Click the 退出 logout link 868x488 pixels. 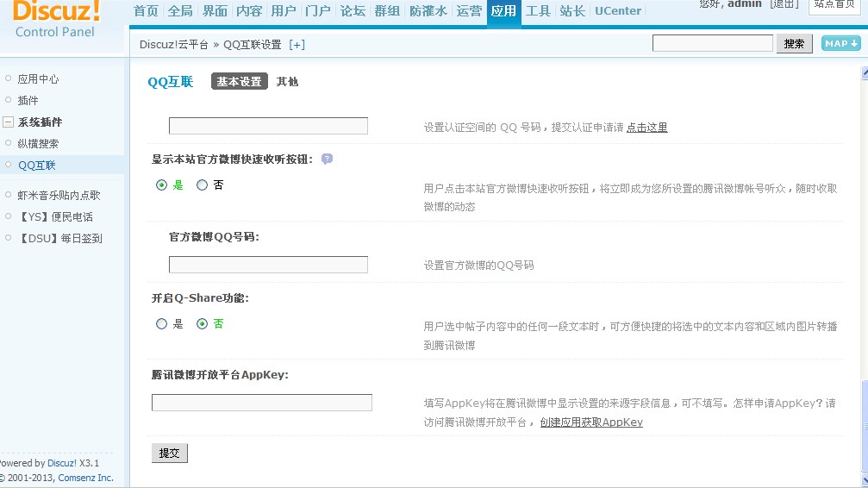pos(784,4)
